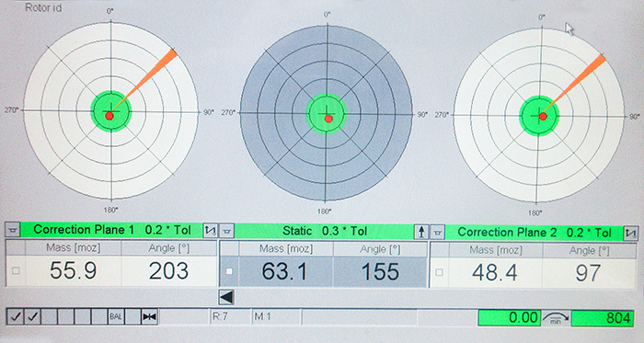Select the Correction Plane 1 header bar
644x343 pixels.
click(x=111, y=230)
